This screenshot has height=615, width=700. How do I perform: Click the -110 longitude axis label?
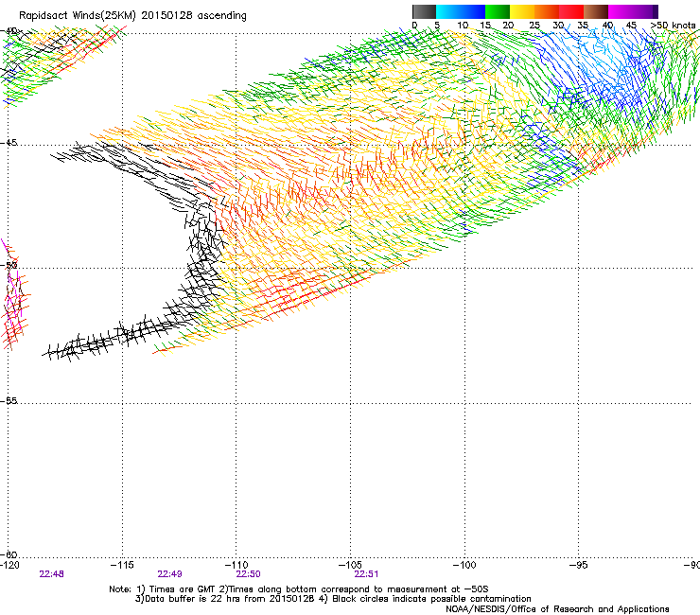pyautogui.click(x=236, y=565)
